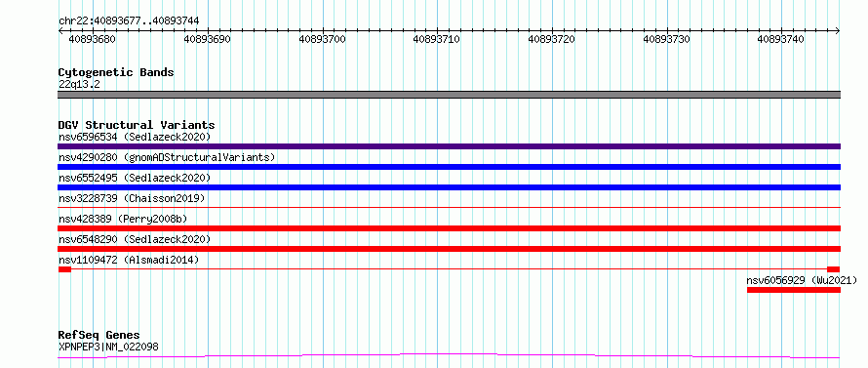This screenshot has width=868, height=368.
Task: Click the blue nsv6552495 variant bar
Action: (x=449, y=187)
